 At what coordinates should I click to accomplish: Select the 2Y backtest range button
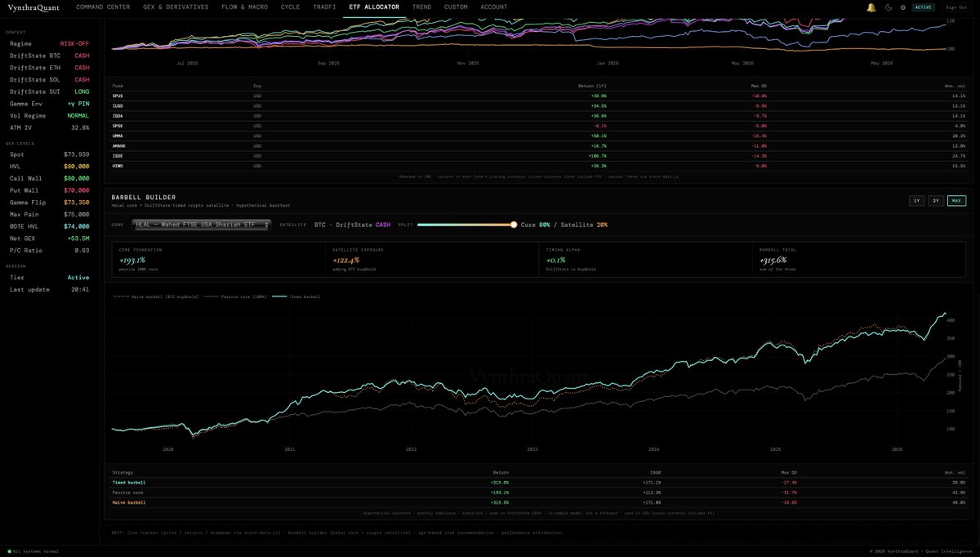point(936,200)
